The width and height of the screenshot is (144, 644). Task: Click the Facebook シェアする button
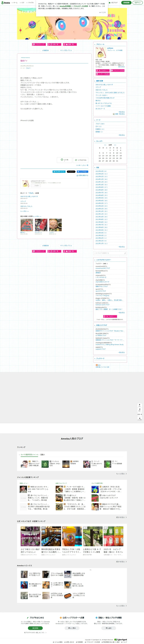click(82, 172)
